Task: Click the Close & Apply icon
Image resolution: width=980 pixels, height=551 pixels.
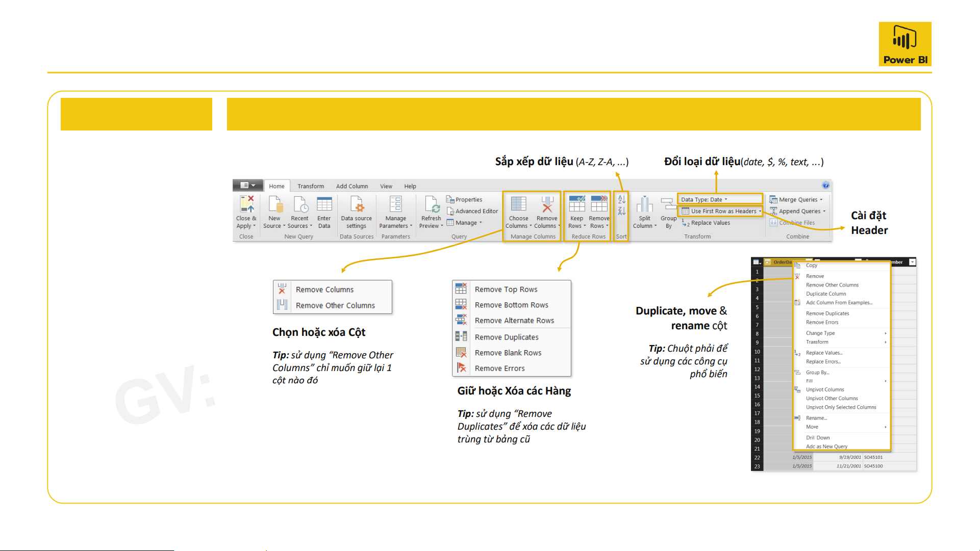Action: point(247,204)
